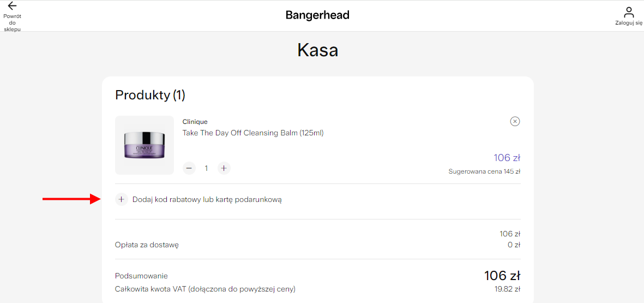The image size is (644, 303).
Task: Select the 'Powrót do sklepu' label
Action: coord(13,22)
